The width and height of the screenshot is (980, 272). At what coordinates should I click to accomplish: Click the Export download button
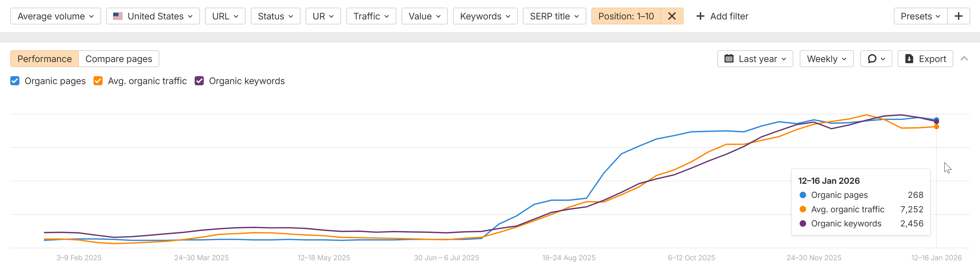[x=925, y=59]
